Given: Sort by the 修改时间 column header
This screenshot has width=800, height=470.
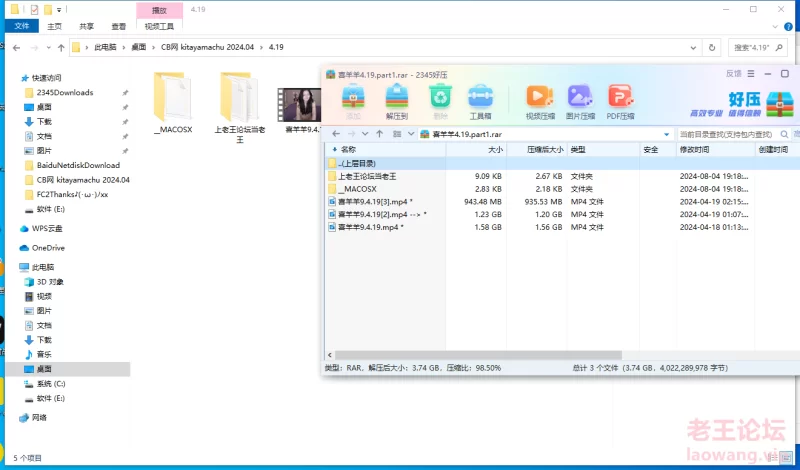Looking at the screenshot, I should (x=716, y=150).
